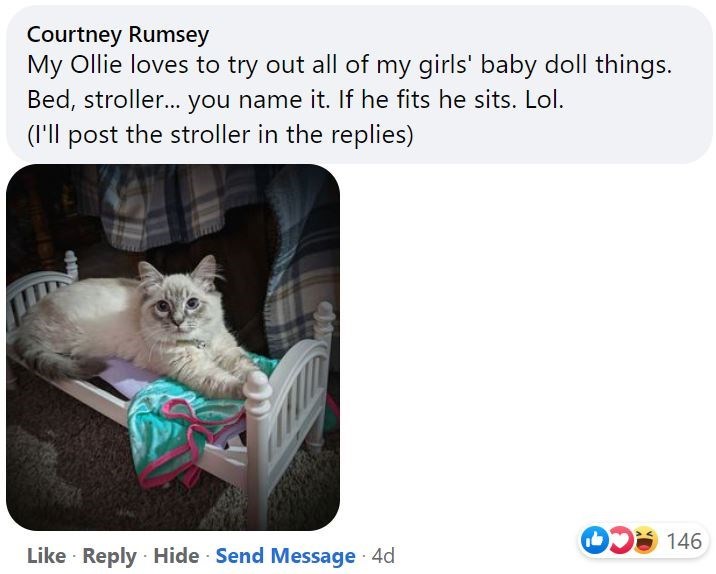Screen dimensions: 716x574
Task: Like Courtney Rumsey's comment
Action: tap(46, 555)
